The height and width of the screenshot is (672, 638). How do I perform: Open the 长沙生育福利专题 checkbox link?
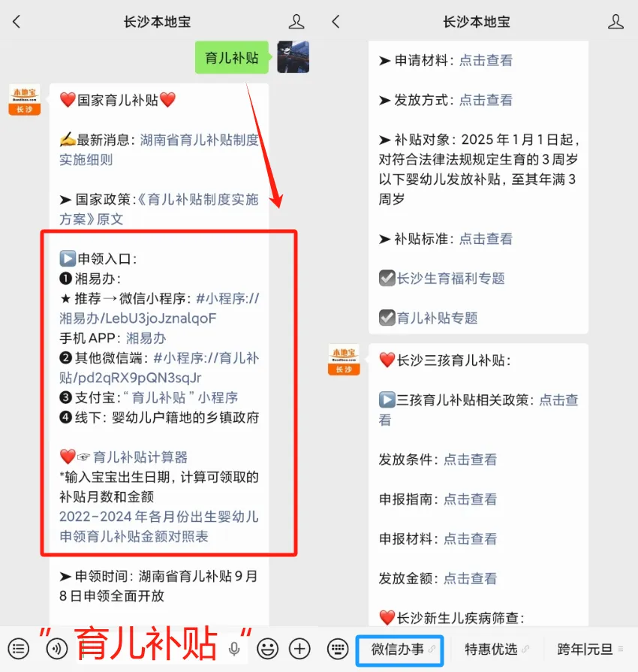442,278
